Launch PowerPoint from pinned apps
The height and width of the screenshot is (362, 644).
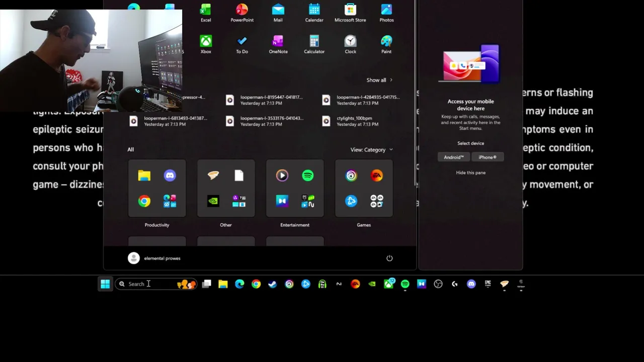[242, 13]
